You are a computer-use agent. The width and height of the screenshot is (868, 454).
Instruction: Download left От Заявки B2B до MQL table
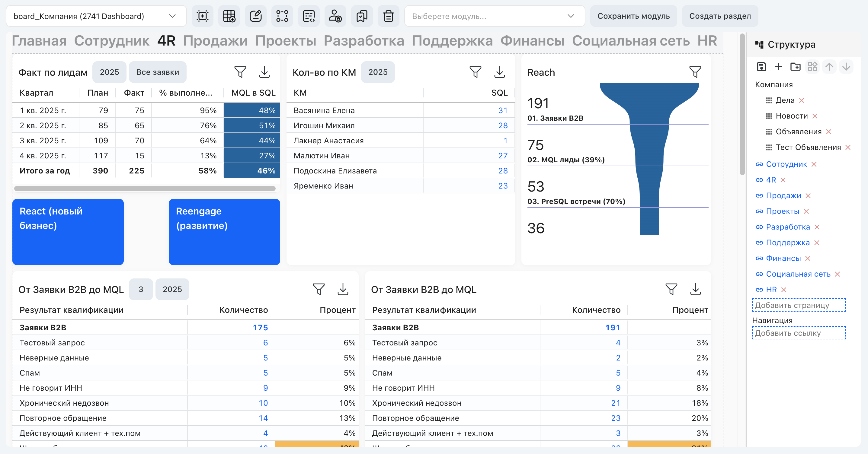[x=343, y=289]
